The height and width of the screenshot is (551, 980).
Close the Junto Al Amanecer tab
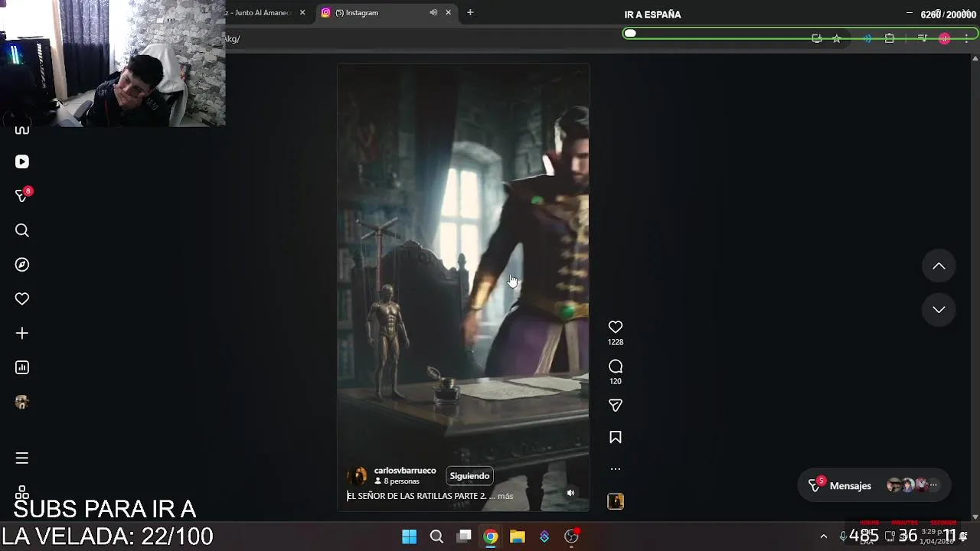coord(302,12)
